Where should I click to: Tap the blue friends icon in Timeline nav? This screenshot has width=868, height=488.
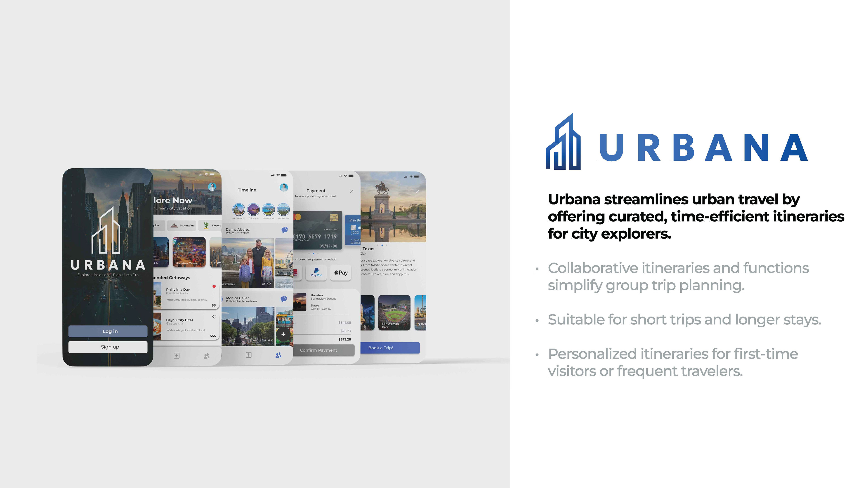click(278, 355)
